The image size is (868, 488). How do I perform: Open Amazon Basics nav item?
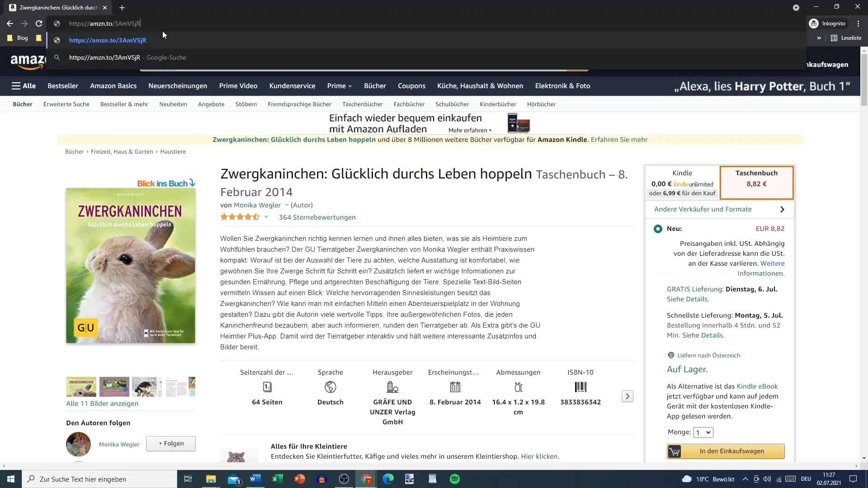[x=113, y=86]
